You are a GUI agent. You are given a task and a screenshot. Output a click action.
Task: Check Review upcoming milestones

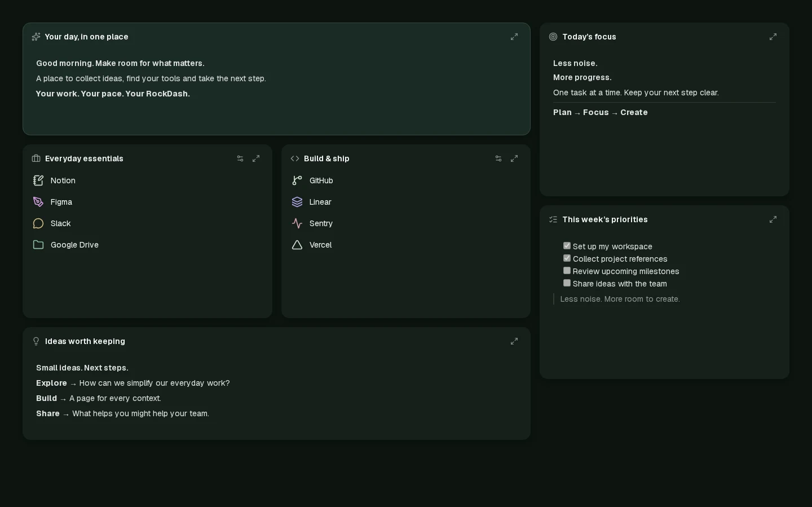click(567, 271)
